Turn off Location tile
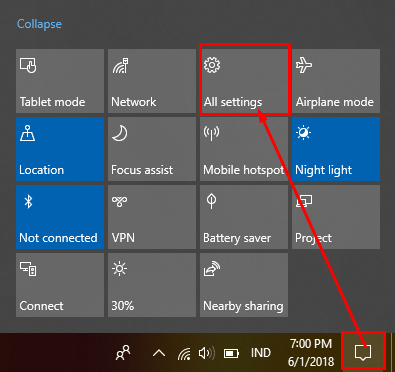 [x=60, y=149]
